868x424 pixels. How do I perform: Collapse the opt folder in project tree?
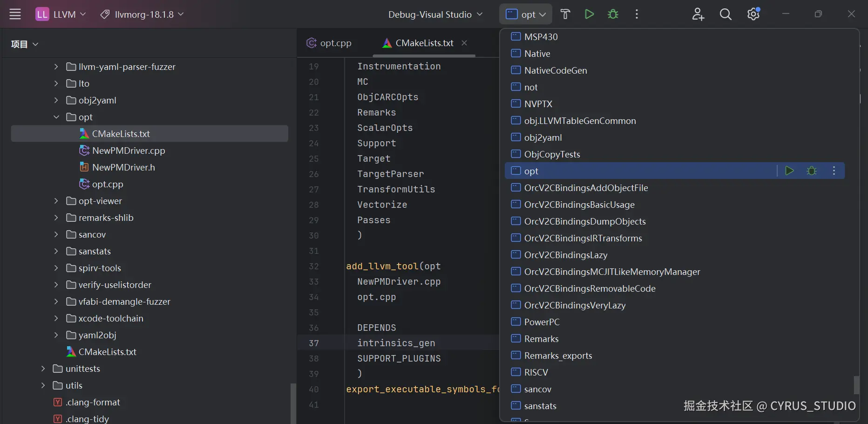(56, 117)
